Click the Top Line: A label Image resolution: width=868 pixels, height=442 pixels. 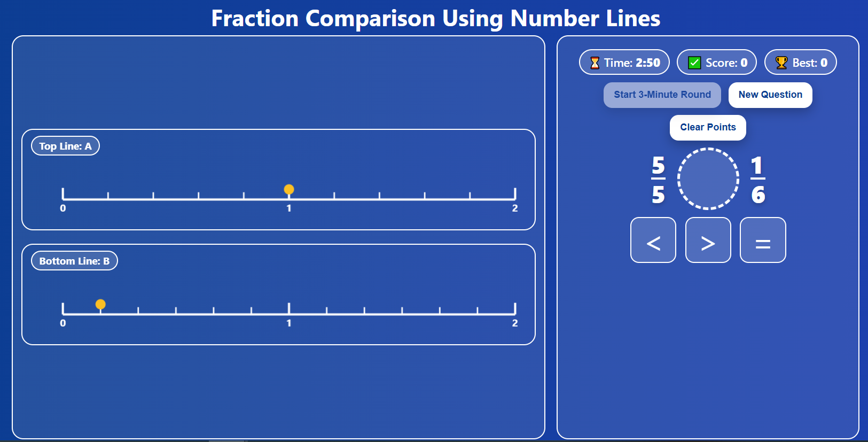coord(65,146)
